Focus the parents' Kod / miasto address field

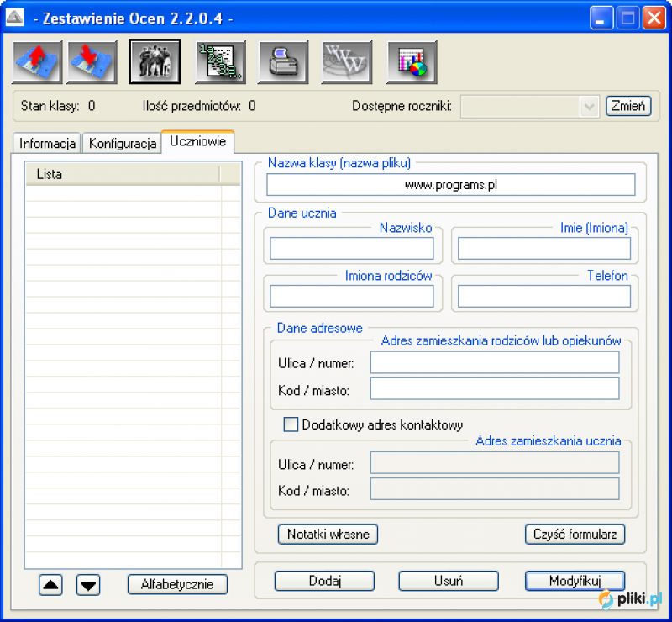tap(495, 389)
